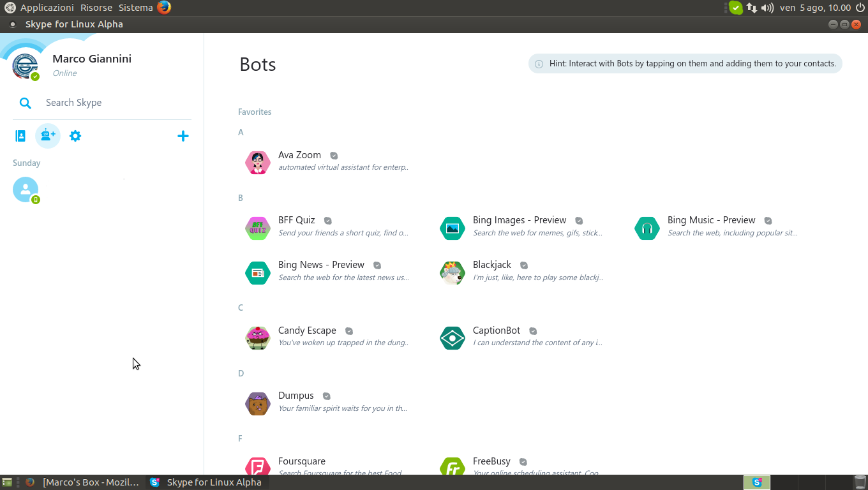Open the Blackjack bot avatar
Viewport: 868px width, 490px height.
(453, 273)
